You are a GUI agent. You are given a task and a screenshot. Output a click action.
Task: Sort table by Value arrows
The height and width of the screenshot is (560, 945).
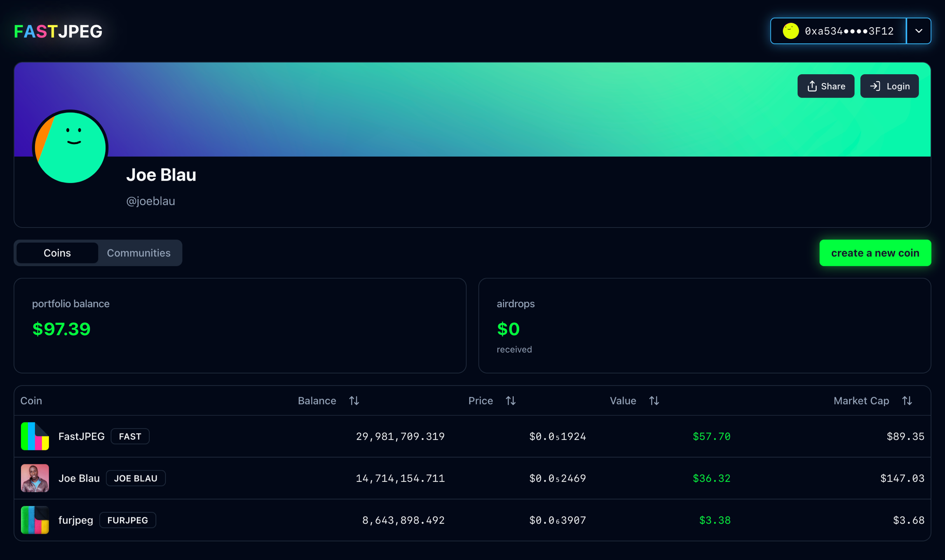pos(654,401)
